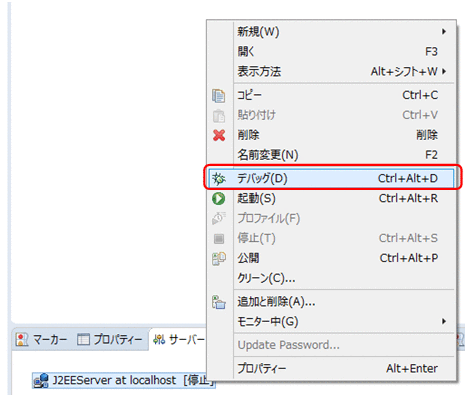Image resolution: width=469 pixels, height=399 pixels.
Task: Click the Ctrl+Alt+D shortcut text
Action: click(408, 179)
